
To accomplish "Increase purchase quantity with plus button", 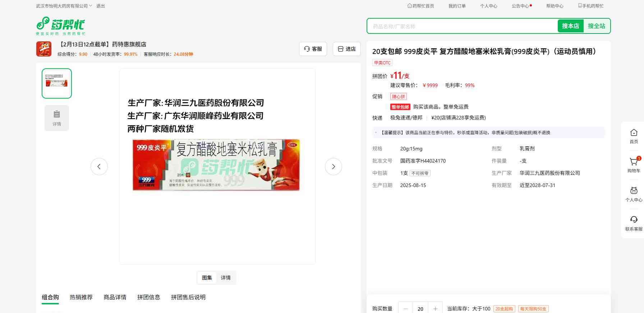I will click(x=435, y=309).
